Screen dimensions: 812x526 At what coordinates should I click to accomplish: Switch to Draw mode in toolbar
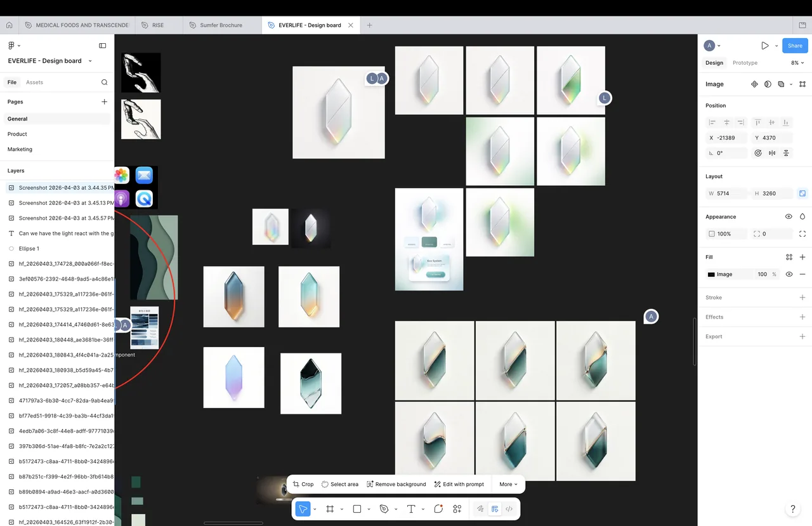480,509
